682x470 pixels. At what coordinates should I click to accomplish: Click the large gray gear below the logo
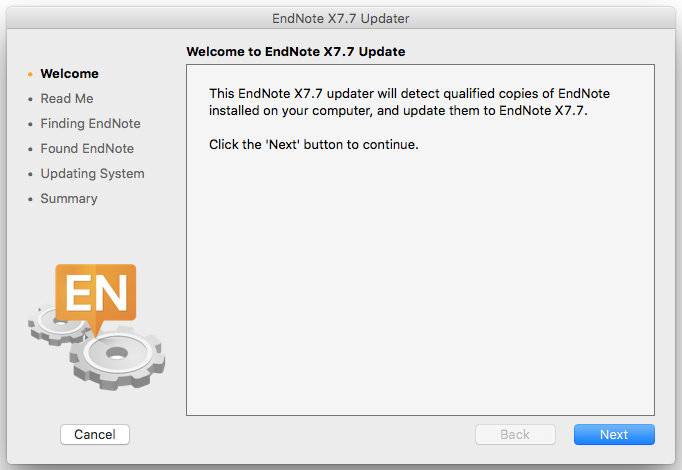117,353
